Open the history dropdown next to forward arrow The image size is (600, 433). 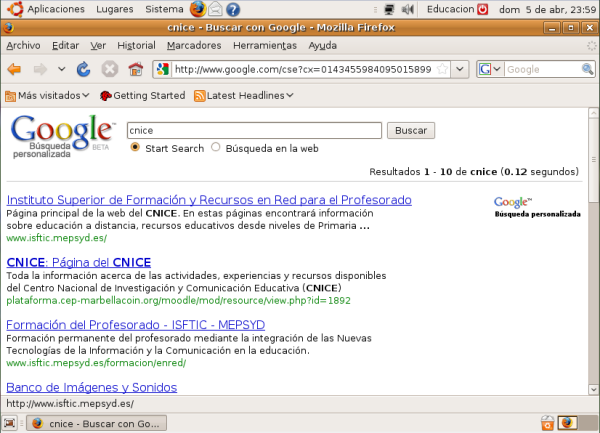[62, 69]
